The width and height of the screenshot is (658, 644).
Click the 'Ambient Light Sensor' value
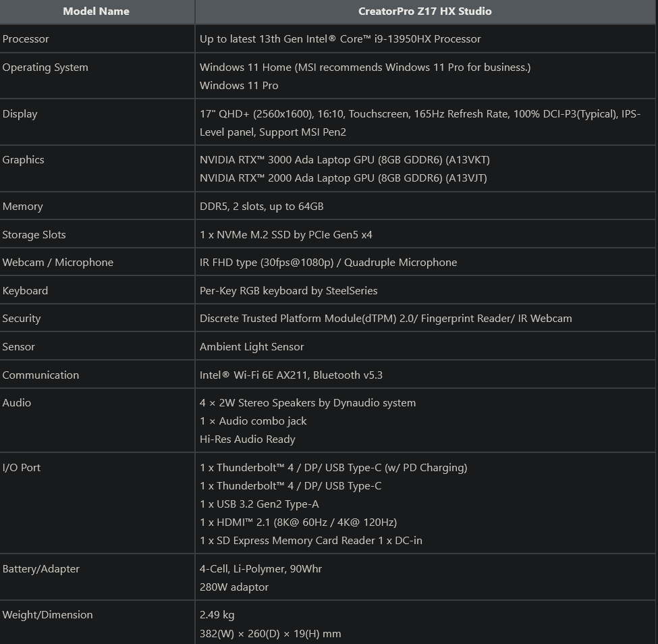pyautogui.click(x=252, y=347)
